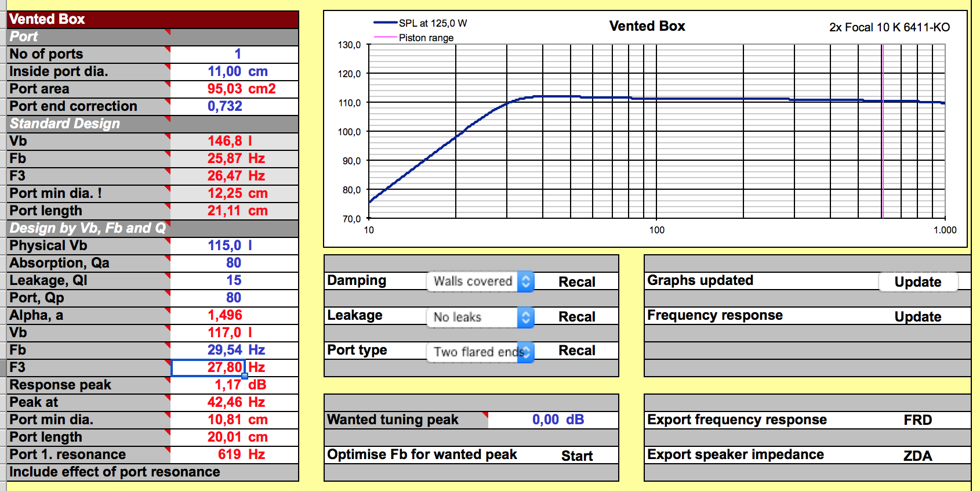
Task: Click the Optimise Fb for wanted peak label
Action: pyautogui.click(x=422, y=454)
